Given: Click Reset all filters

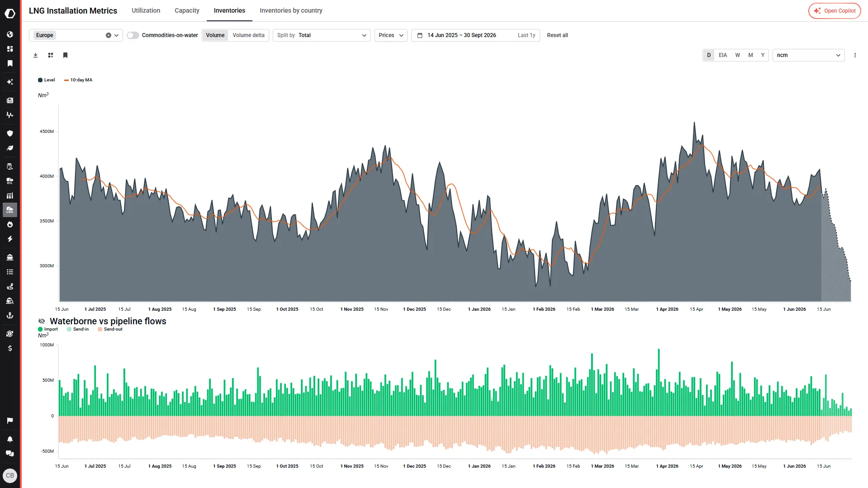Looking at the screenshot, I should 557,35.
